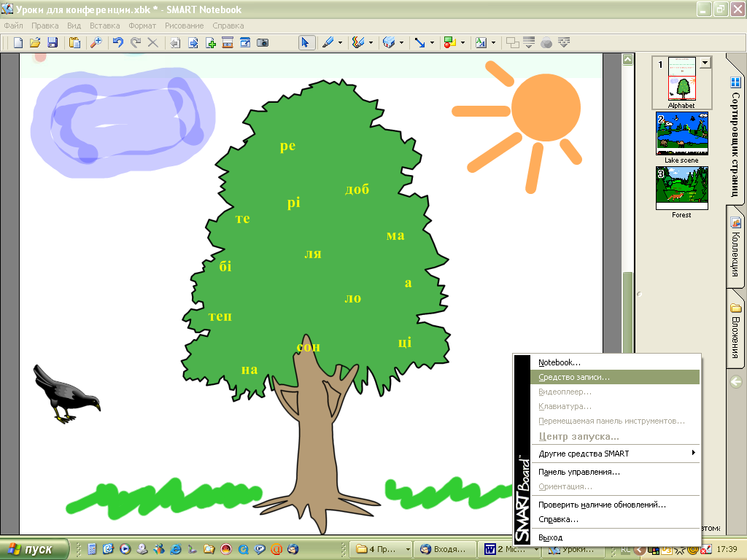Click the New File icon in toolbar
Image resolution: width=747 pixels, height=560 pixels.
pyautogui.click(x=18, y=42)
